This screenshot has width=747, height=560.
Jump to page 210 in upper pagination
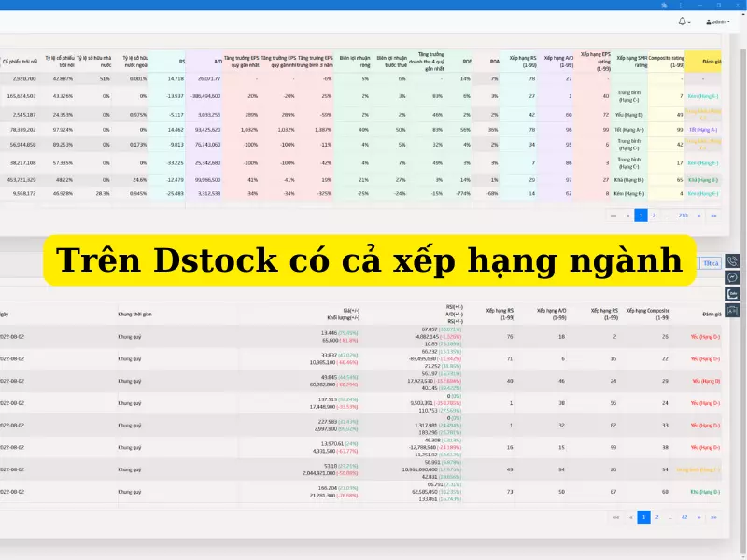(684, 216)
